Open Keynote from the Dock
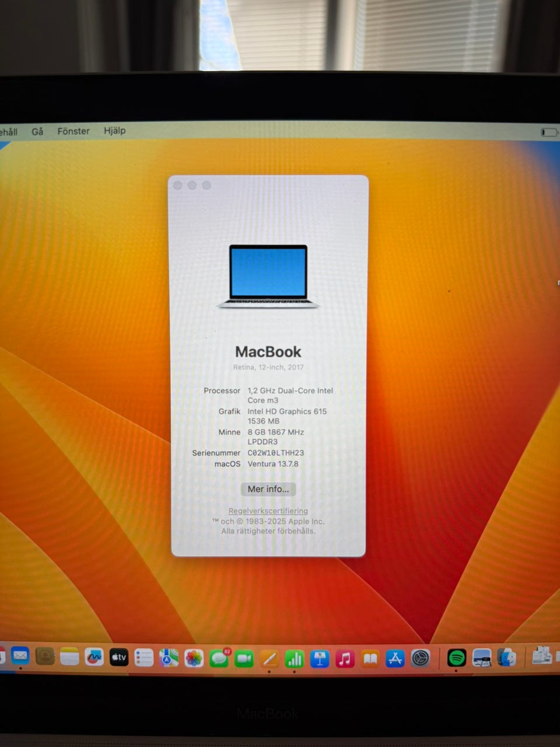The height and width of the screenshot is (747, 560). (320, 659)
